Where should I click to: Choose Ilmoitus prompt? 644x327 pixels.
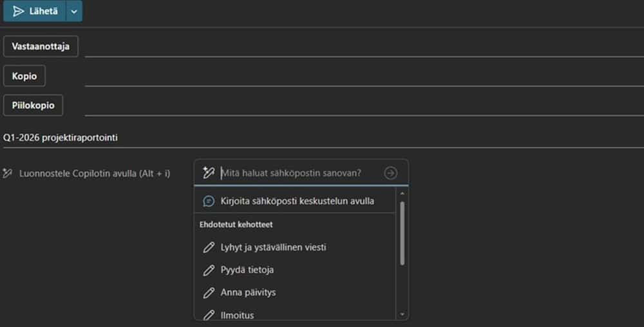coord(294,315)
